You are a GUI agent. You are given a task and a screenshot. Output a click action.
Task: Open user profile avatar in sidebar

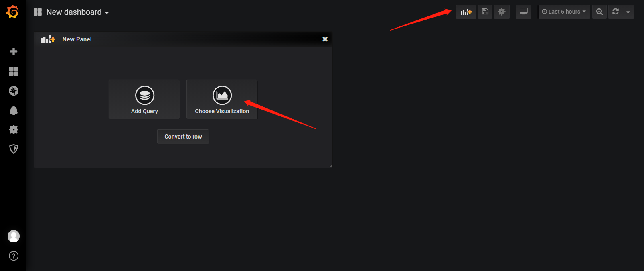coord(14,236)
